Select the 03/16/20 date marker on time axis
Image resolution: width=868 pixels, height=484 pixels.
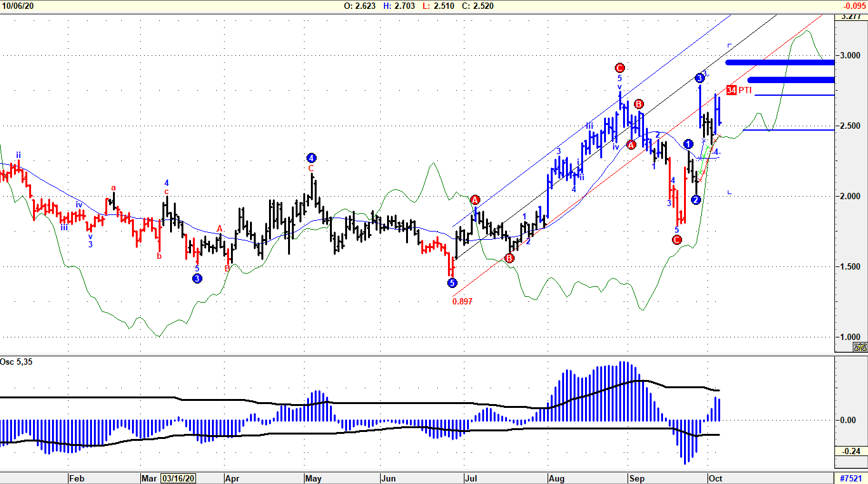[x=178, y=478]
